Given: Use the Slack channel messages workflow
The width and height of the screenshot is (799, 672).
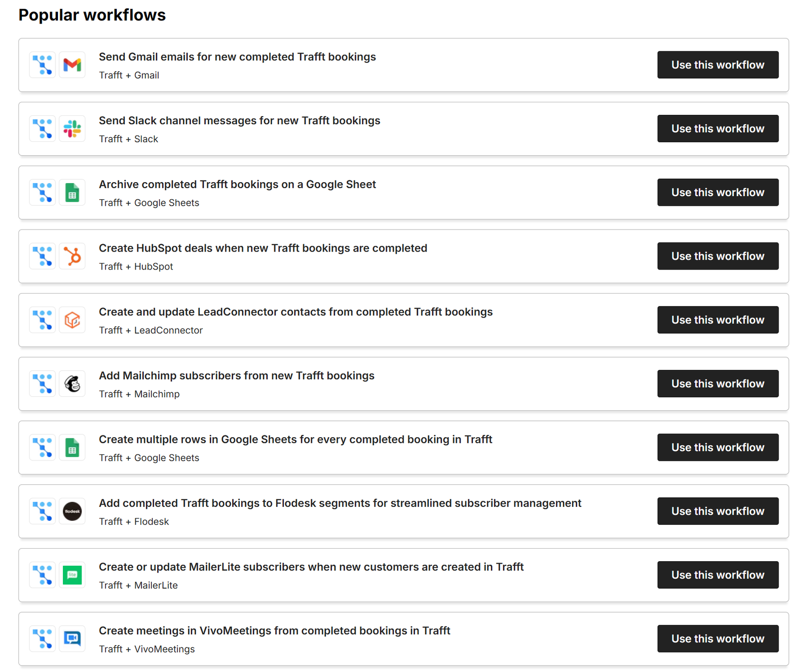Looking at the screenshot, I should pyautogui.click(x=717, y=129).
